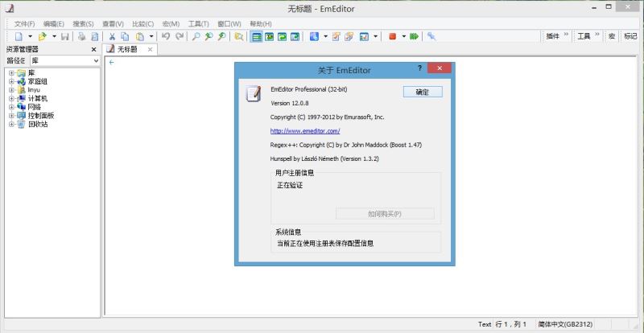Click Text configuration in status bar
This screenshot has width=644, height=333.
tap(485, 324)
